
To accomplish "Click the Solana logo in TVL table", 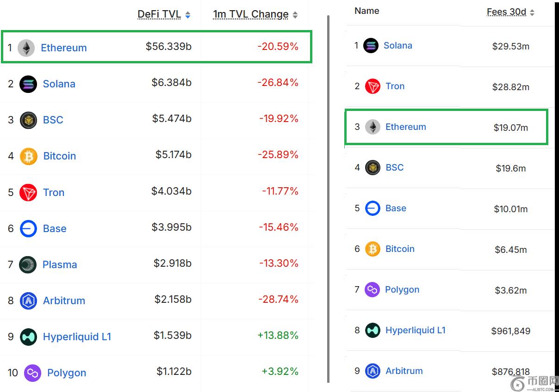I will point(28,84).
